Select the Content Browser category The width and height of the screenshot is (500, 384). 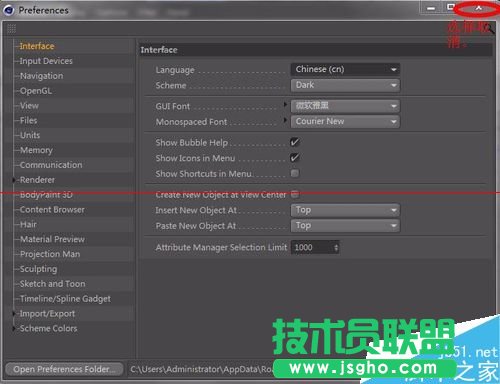tap(52, 210)
